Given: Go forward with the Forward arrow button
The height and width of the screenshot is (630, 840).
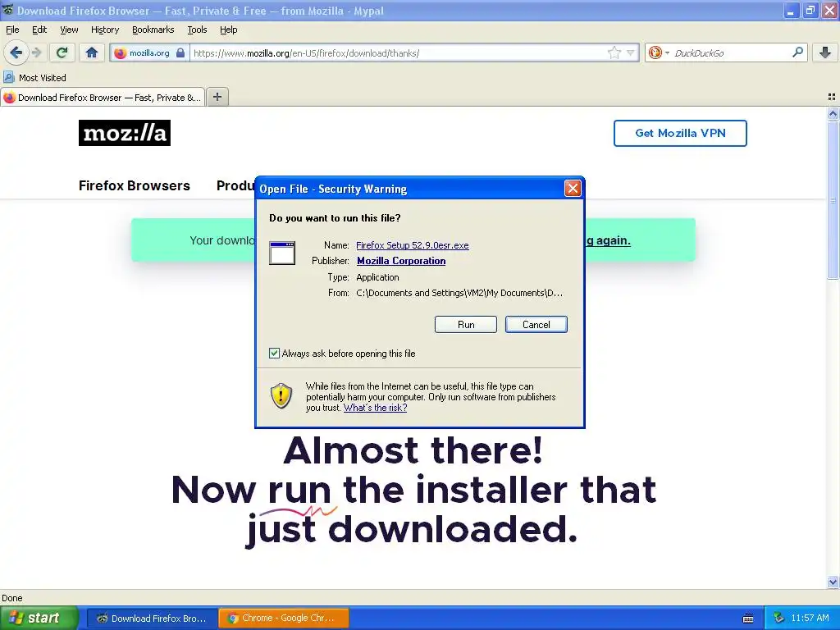Looking at the screenshot, I should pyautogui.click(x=36, y=52).
